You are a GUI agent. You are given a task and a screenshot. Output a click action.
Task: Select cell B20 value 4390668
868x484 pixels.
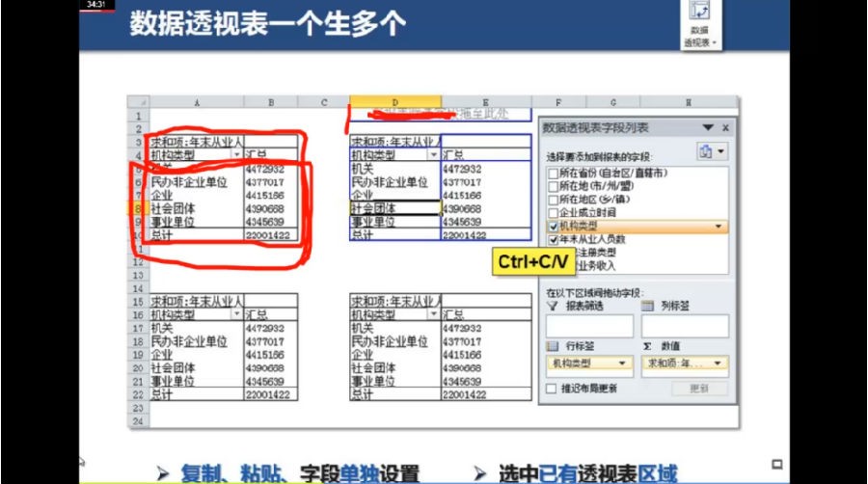coord(271,368)
